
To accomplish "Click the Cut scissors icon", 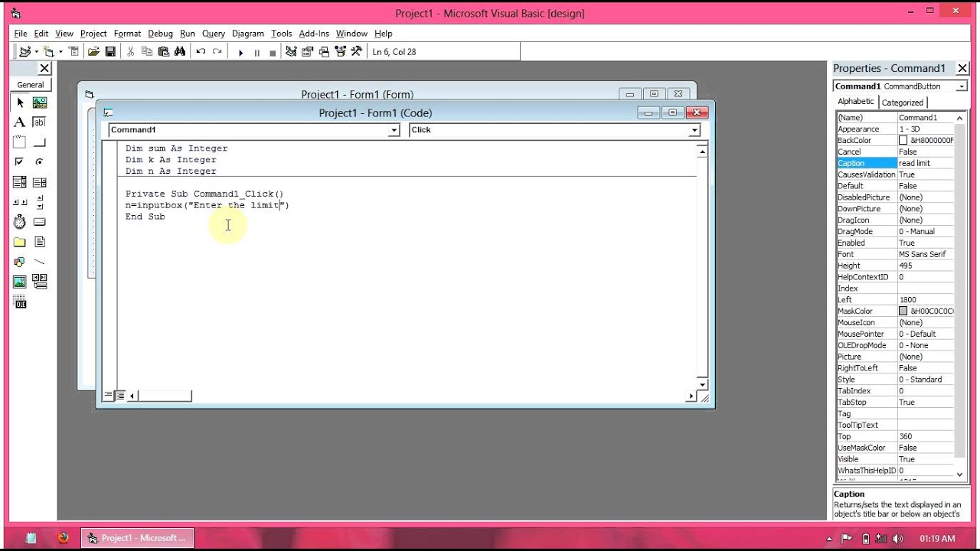I will click(x=130, y=51).
